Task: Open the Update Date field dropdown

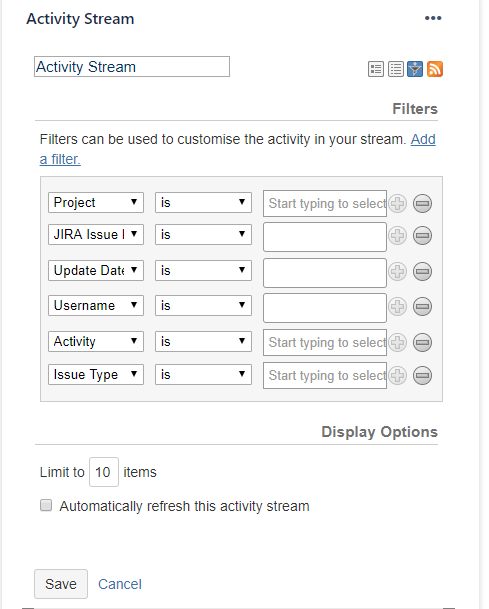Action: [96, 270]
